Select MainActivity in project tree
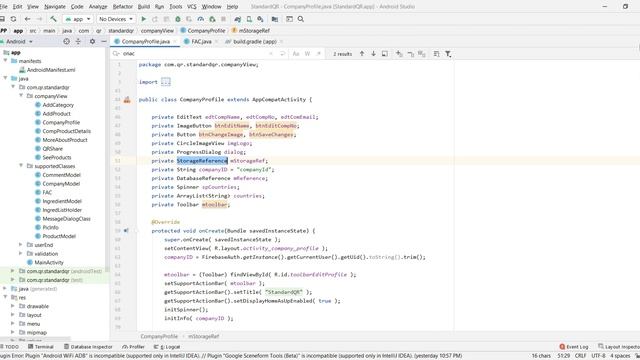 coord(49,262)
